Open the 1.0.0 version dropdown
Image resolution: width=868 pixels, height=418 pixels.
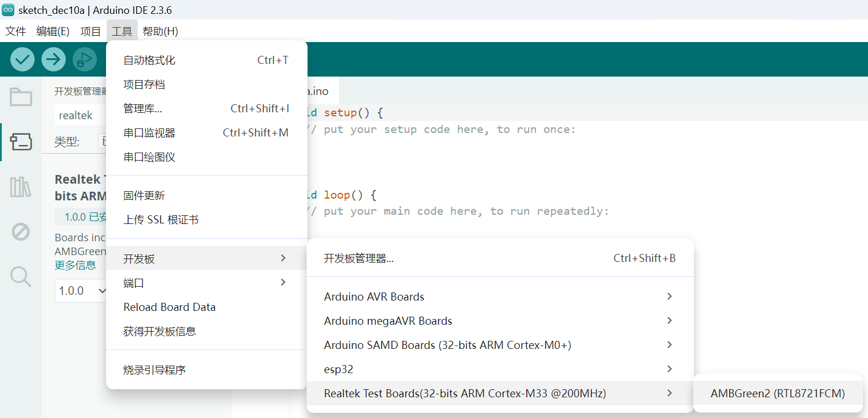click(81, 291)
